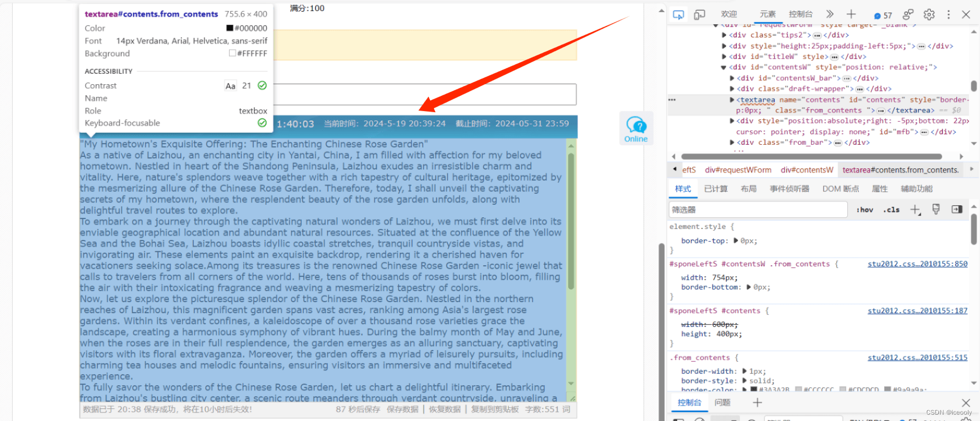Expand the border-style shorthand property

click(745, 381)
